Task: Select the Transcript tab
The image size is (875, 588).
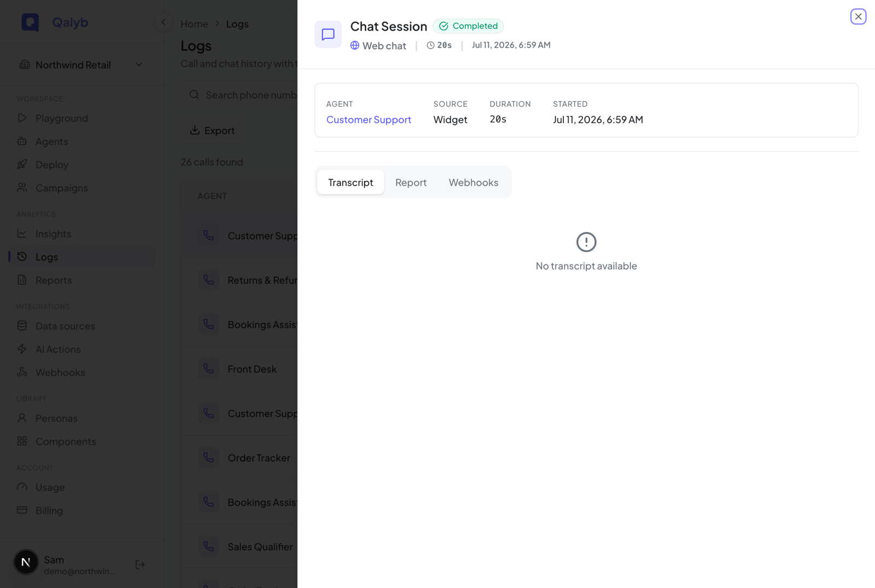Action: coord(351,182)
